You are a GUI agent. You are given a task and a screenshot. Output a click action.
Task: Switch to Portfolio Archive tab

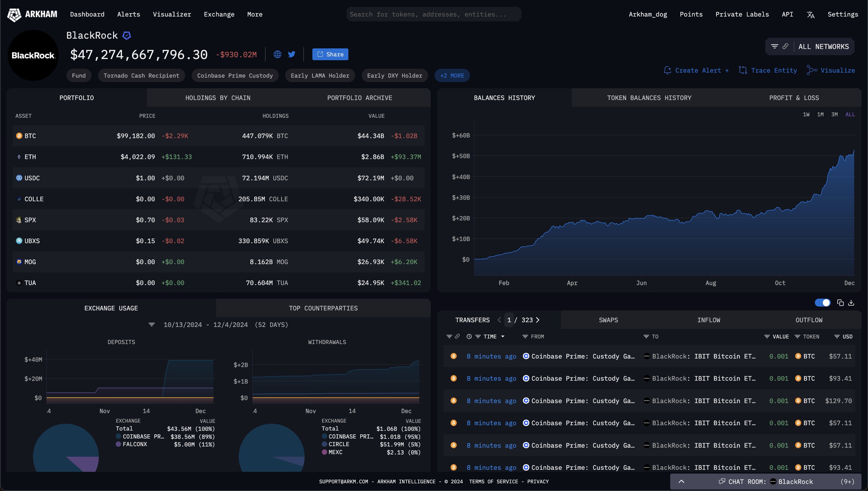pyautogui.click(x=360, y=98)
